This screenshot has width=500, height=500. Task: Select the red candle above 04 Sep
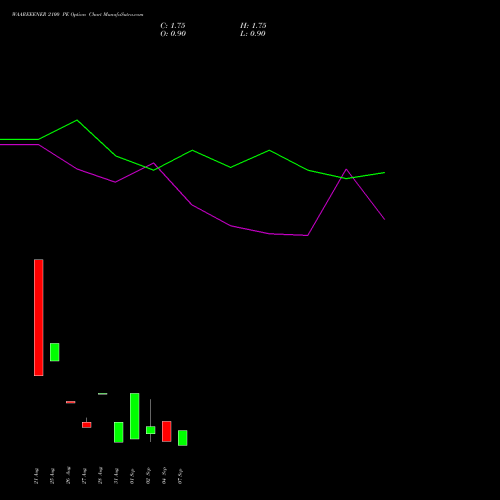(x=167, y=431)
